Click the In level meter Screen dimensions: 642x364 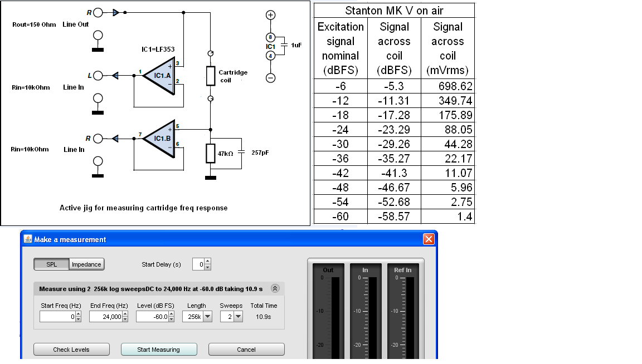[x=365, y=312]
